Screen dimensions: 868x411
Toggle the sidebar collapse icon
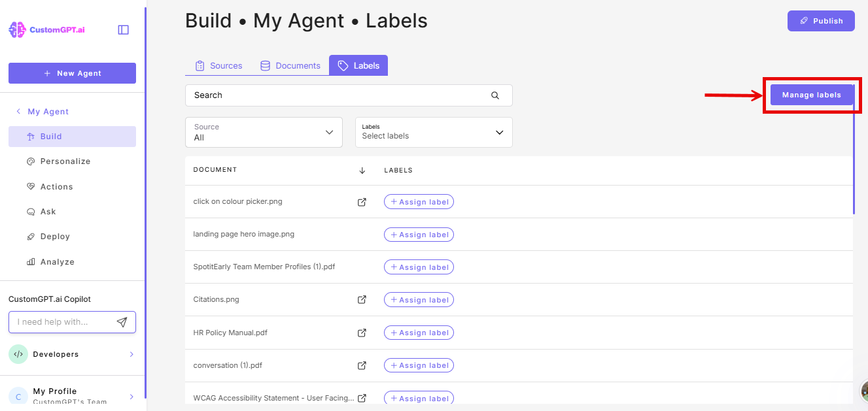[123, 29]
